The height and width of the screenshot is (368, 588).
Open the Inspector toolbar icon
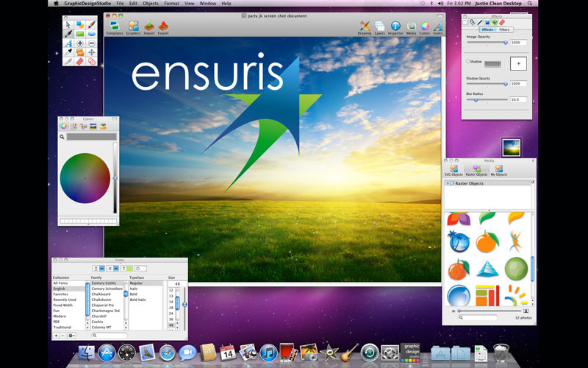tap(395, 28)
